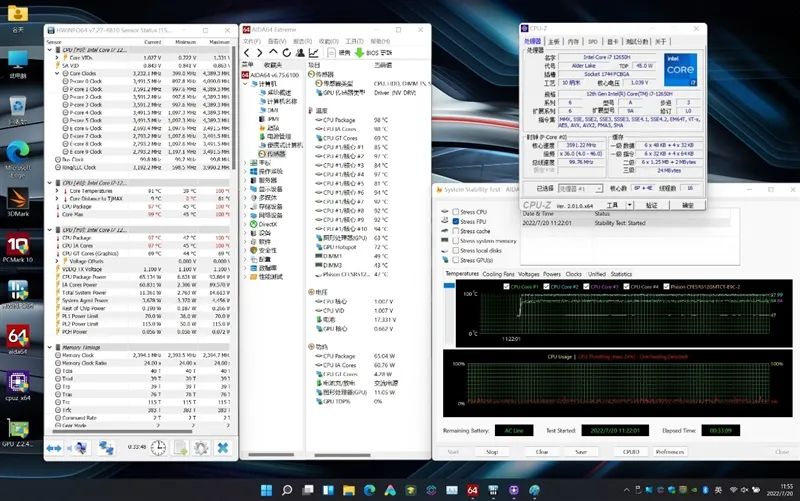Open HWiNFO settings gear icon

click(x=201, y=448)
